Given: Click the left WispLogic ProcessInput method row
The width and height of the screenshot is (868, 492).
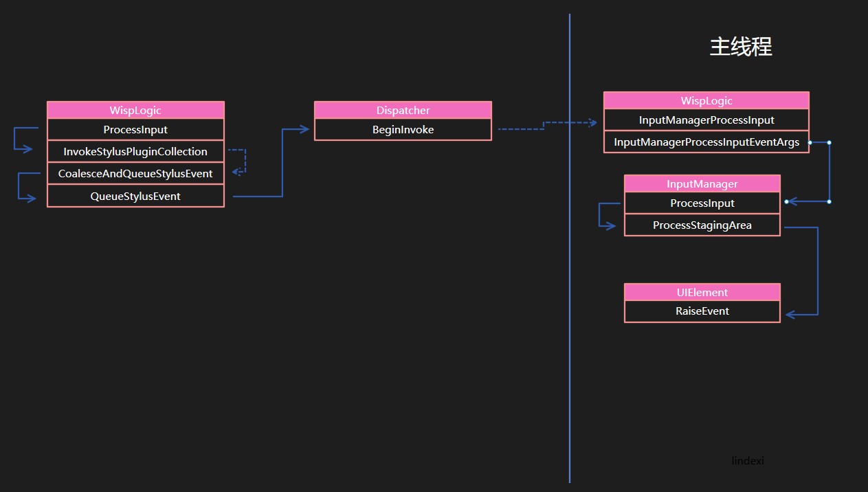Looking at the screenshot, I should coord(135,130).
